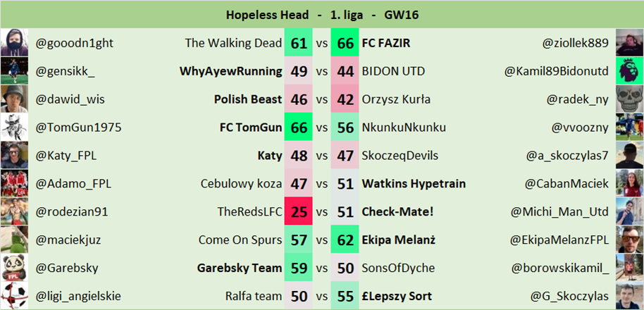Screen dimensions: 644x310
Task: Click the cowboy sketch avatar of @TomGun1975
Action: [x=14, y=127]
